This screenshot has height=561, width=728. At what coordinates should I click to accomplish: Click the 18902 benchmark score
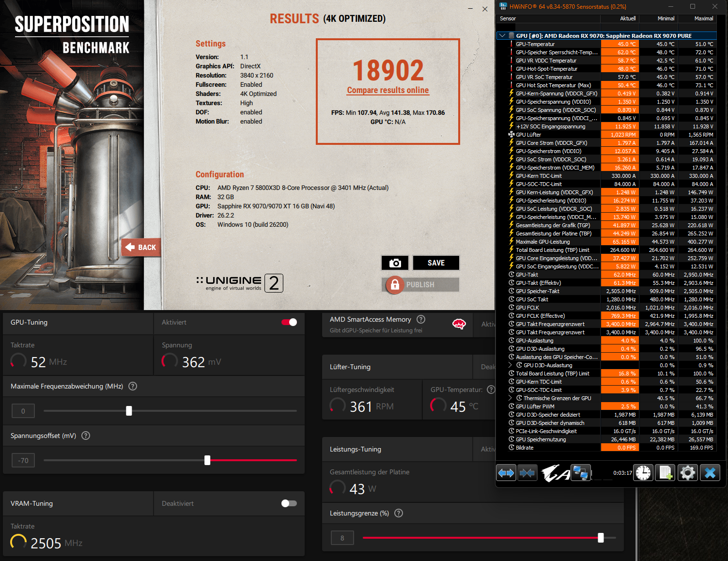click(x=388, y=70)
